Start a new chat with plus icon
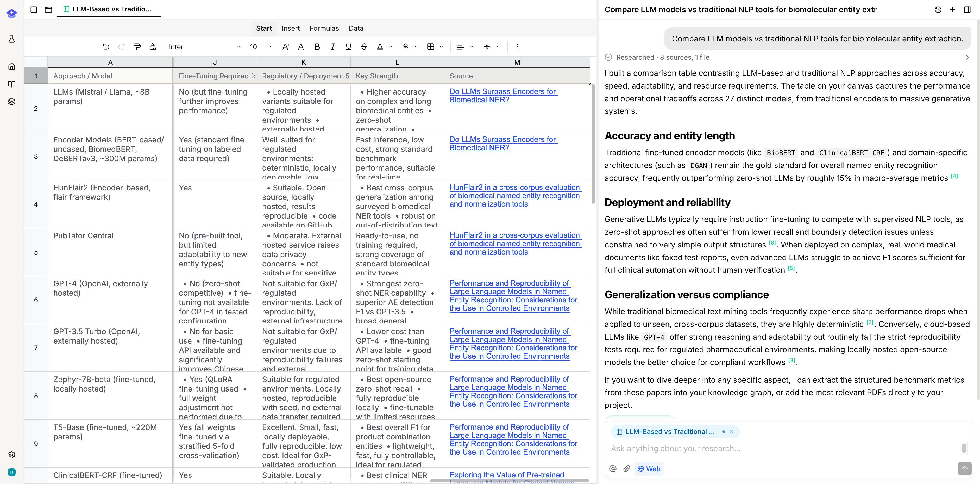 click(953, 10)
